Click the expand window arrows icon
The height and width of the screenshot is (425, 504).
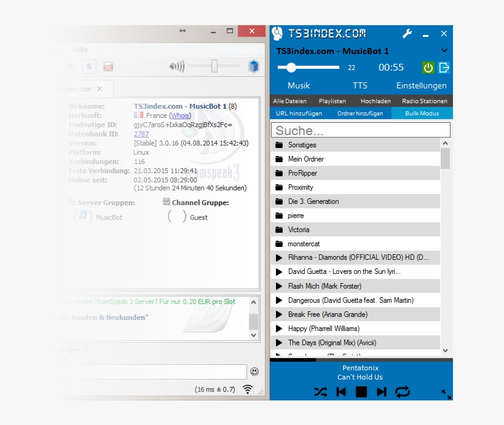pyautogui.click(x=446, y=394)
